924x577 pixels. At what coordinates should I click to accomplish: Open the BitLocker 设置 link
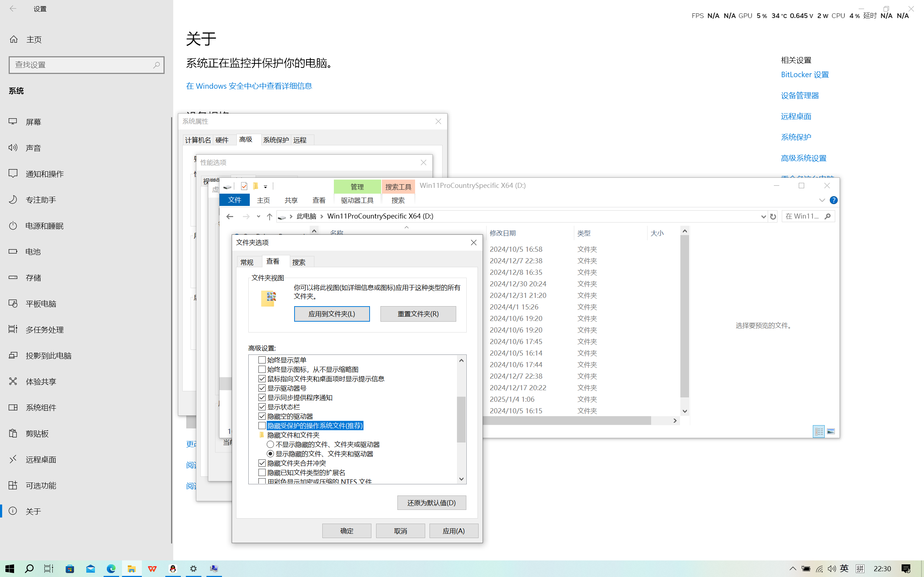(805, 75)
